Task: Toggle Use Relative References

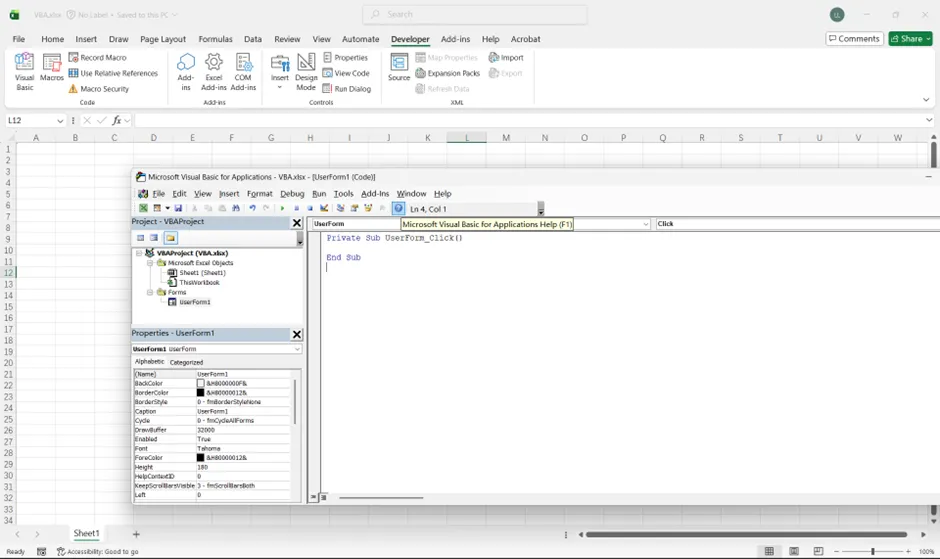Action: [x=113, y=73]
